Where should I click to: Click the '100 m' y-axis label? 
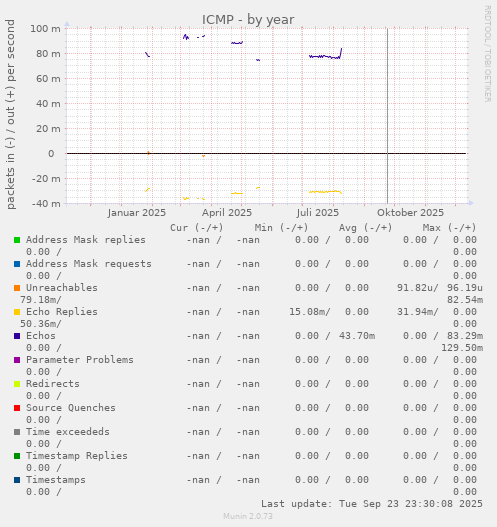tap(45, 29)
